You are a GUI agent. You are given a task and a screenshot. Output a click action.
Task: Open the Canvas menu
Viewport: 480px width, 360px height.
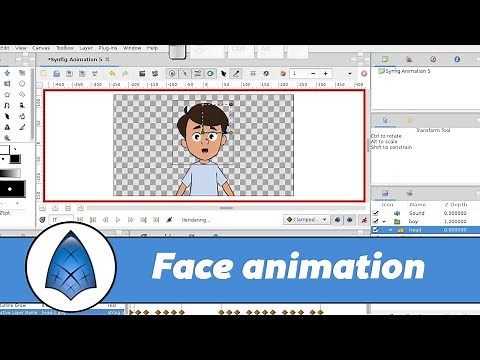pos(41,48)
